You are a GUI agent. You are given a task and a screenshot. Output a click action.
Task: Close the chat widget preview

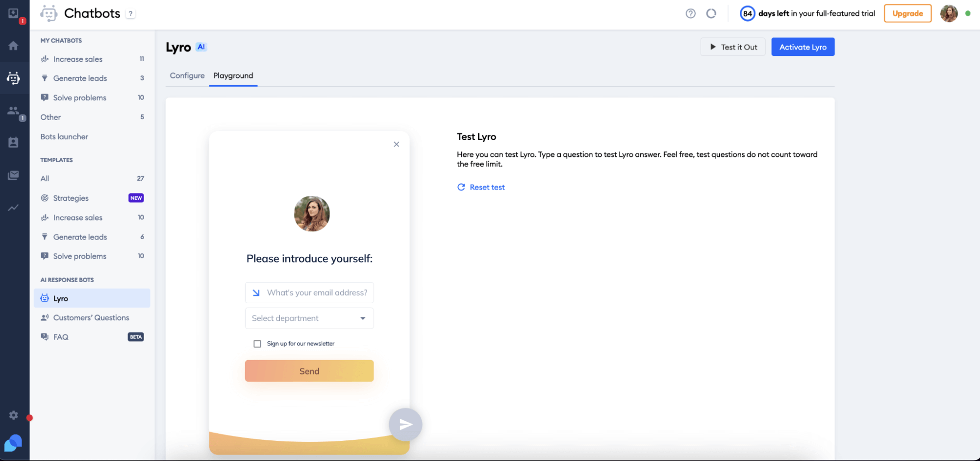(x=396, y=144)
